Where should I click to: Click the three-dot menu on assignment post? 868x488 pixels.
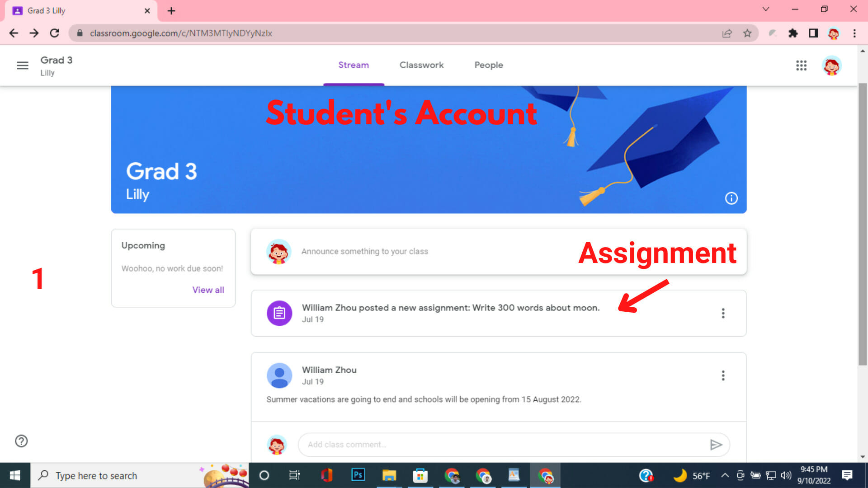[x=723, y=313]
